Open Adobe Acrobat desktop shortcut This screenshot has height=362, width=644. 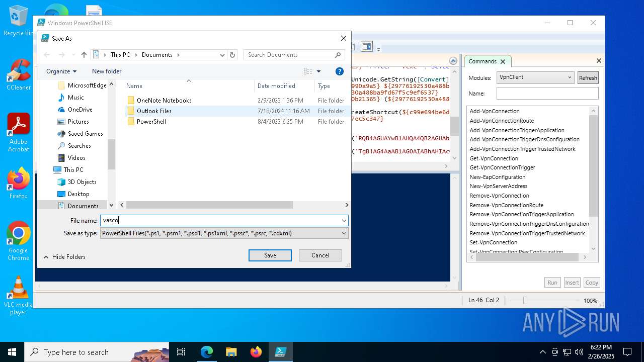click(18, 132)
